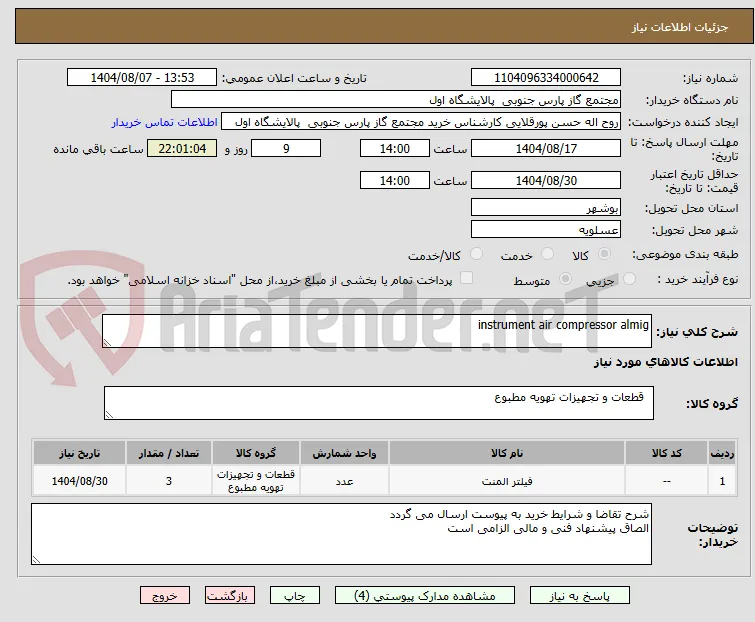Open مشاهده مدارک پیوستی (4) button

click(425, 596)
